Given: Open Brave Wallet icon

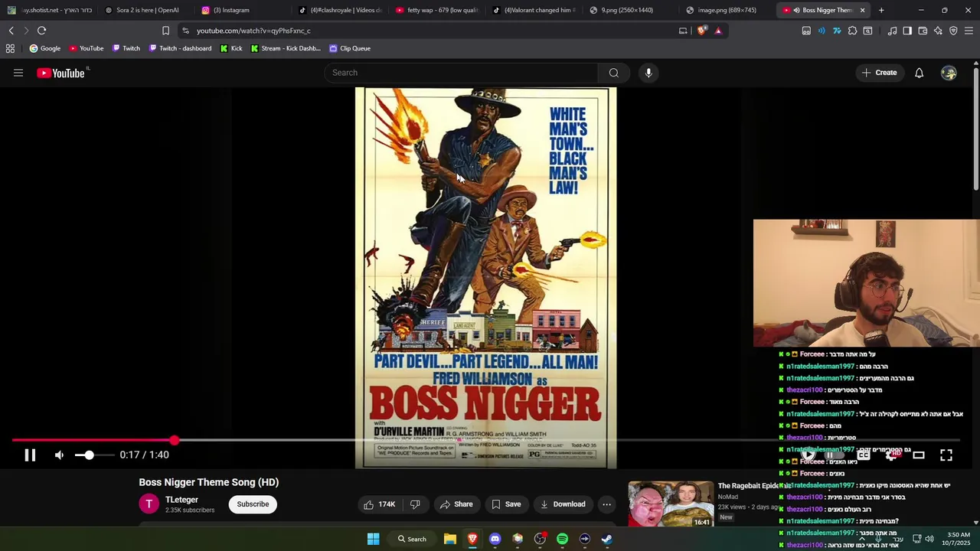Looking at the screenshot, I should click(x=923, y=31).
